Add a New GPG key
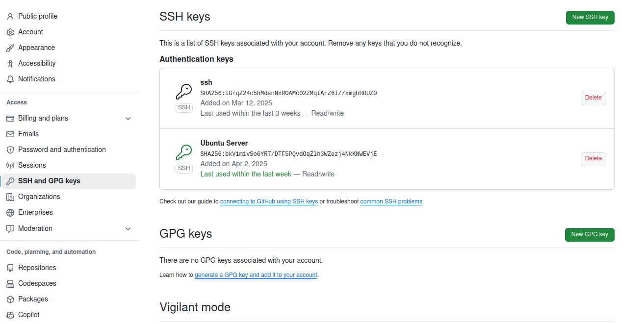 pos(589,234)
